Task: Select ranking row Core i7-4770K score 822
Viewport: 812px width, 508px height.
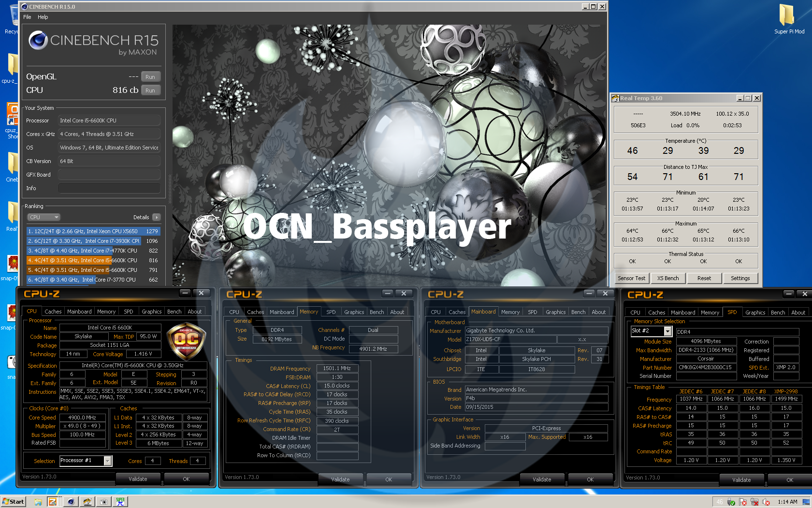Action: click(93, 251)
